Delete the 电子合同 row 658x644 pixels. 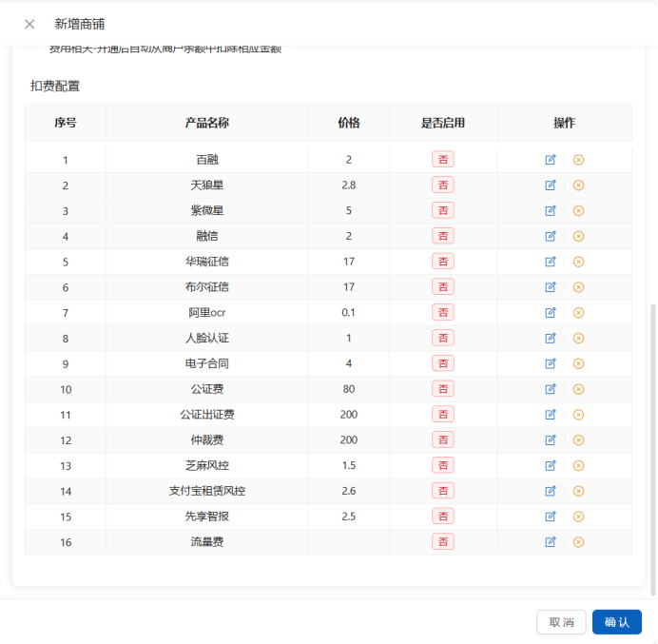(x=578, y=363)
